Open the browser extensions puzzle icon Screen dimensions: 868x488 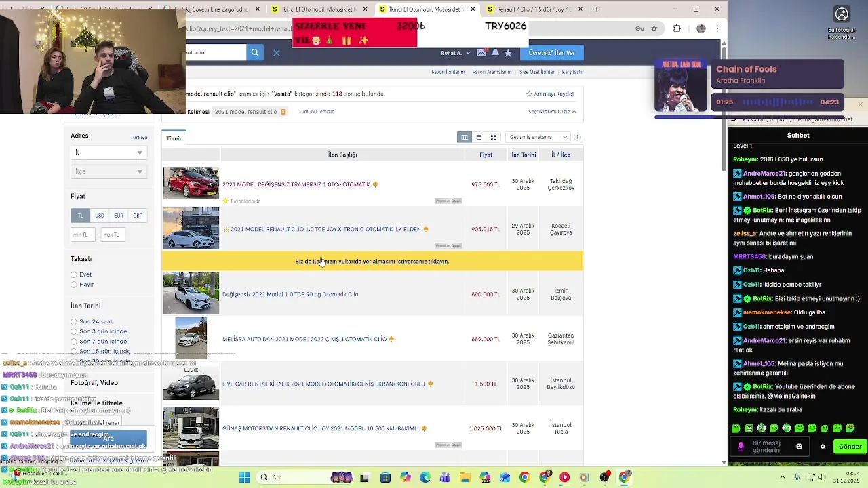pos(677,28)
